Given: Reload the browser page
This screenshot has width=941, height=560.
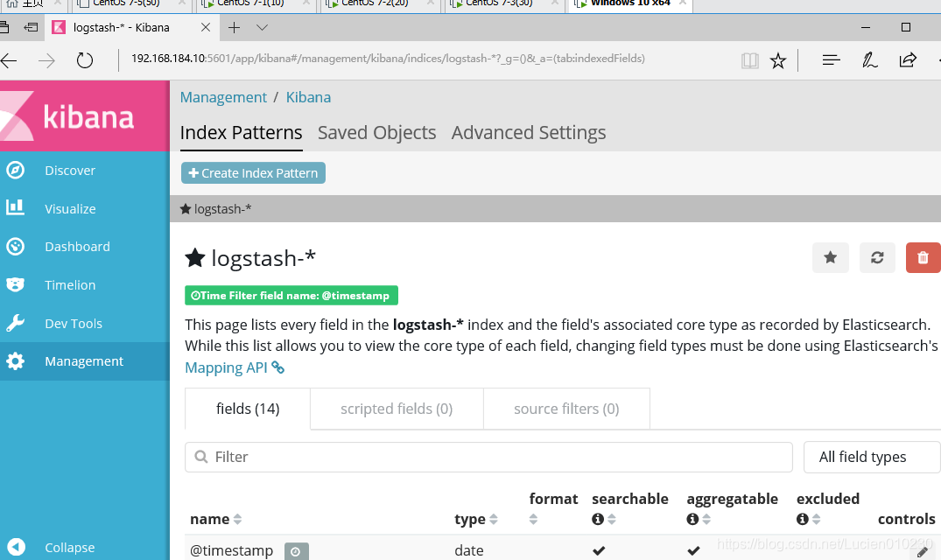Looking at the screenshot, I should coord(85,60).
